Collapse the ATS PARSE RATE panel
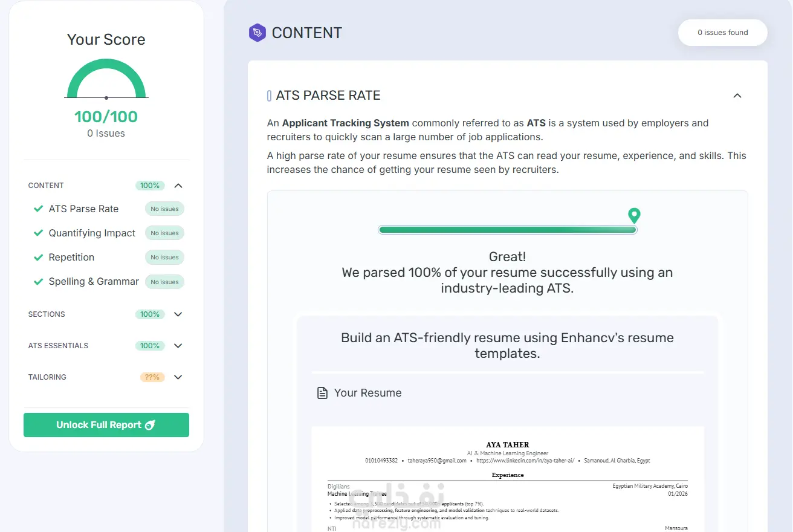Screen dimensions: 793x532 (737, 96)
